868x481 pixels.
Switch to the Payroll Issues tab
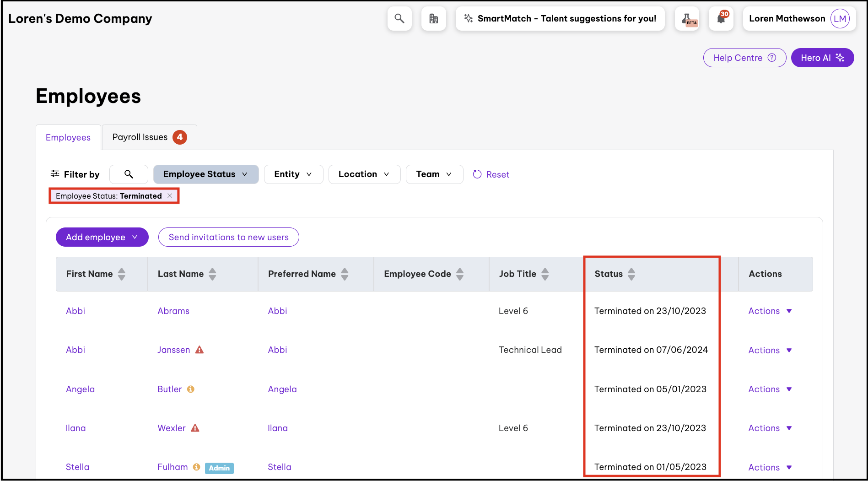pyautogui.click(x=149, y=137)
